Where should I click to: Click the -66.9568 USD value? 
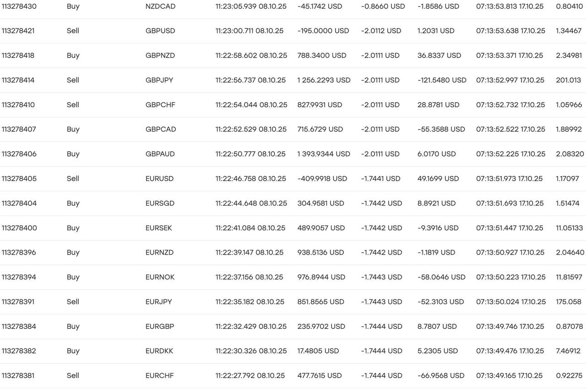(x=441, y=376)
